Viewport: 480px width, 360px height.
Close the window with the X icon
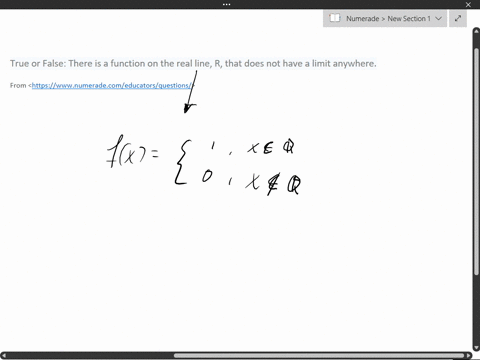click(468, 5)
